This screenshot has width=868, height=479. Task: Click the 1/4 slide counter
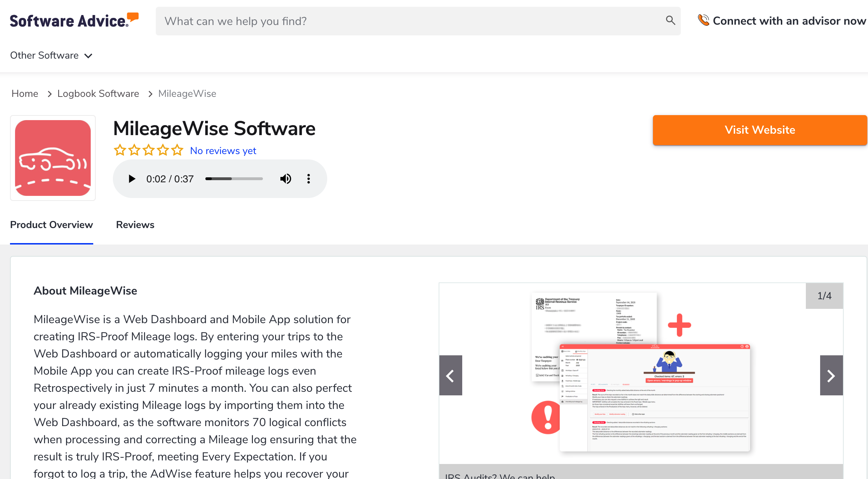click(x=824, y=296)
